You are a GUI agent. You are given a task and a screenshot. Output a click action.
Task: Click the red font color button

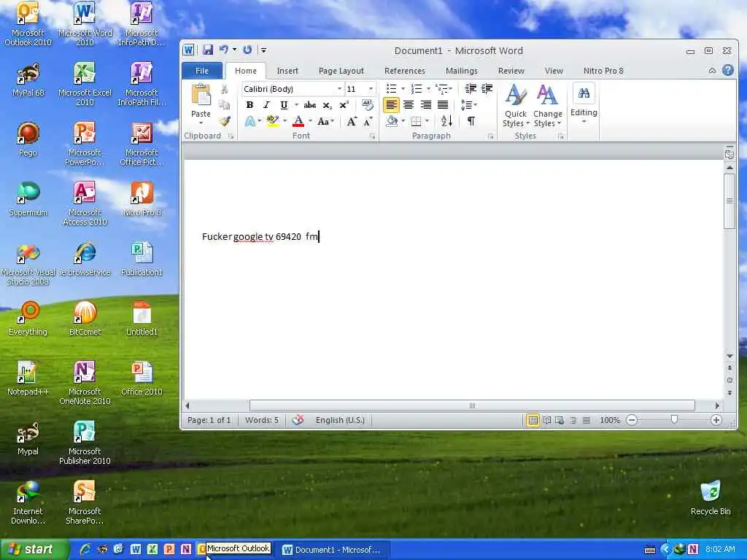[x=298, y=121]
